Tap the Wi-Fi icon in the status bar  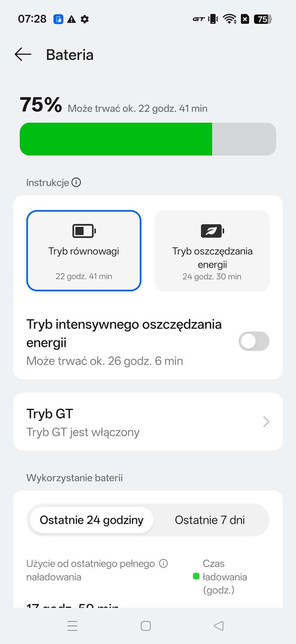point(229,19)
